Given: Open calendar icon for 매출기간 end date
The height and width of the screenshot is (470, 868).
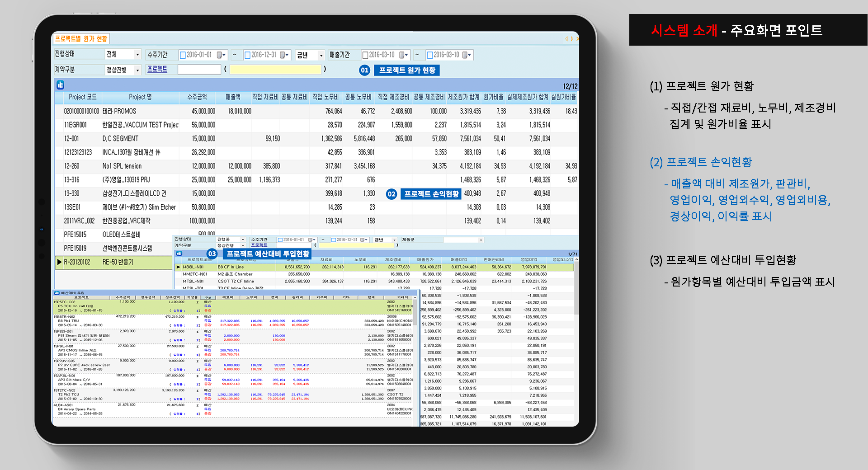Looking at the screenshot, I should pyautogui.click(x=467, y=55).
